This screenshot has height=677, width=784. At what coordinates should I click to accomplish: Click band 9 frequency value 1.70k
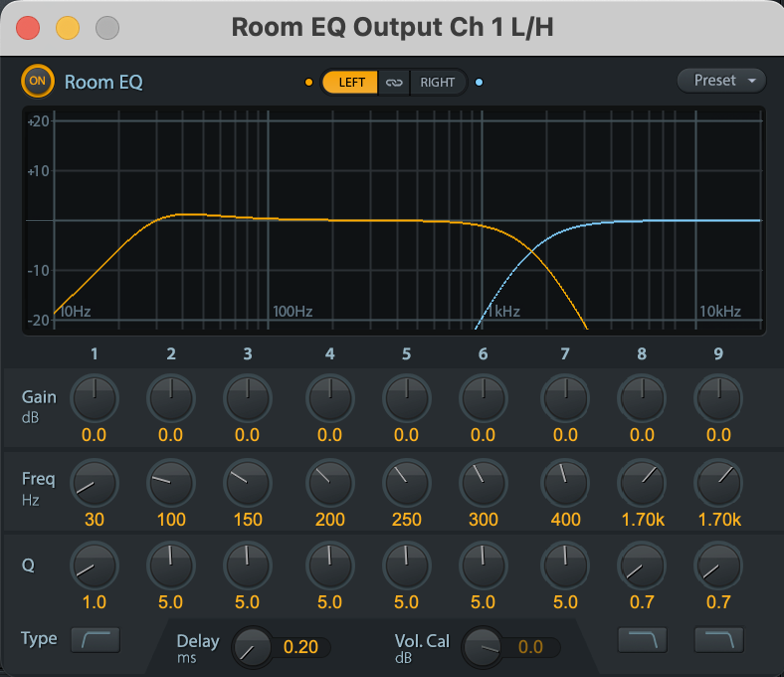pos(718,519)
